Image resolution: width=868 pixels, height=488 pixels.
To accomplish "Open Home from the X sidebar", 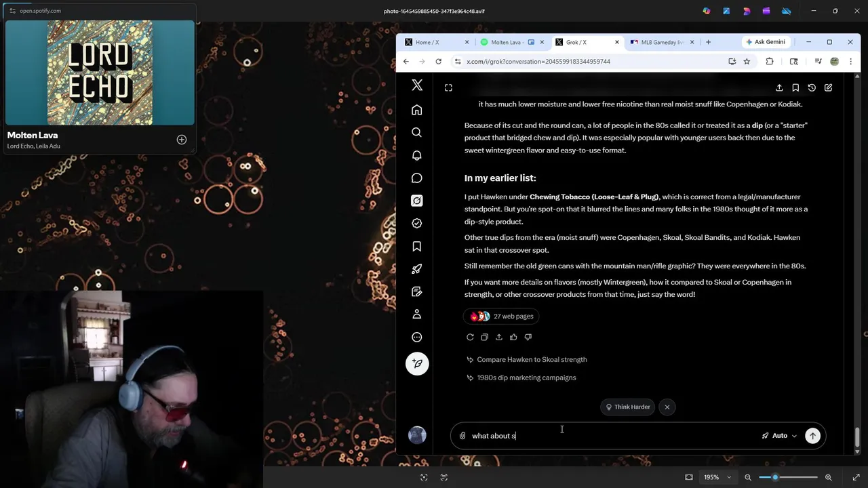I will point(417,110).
